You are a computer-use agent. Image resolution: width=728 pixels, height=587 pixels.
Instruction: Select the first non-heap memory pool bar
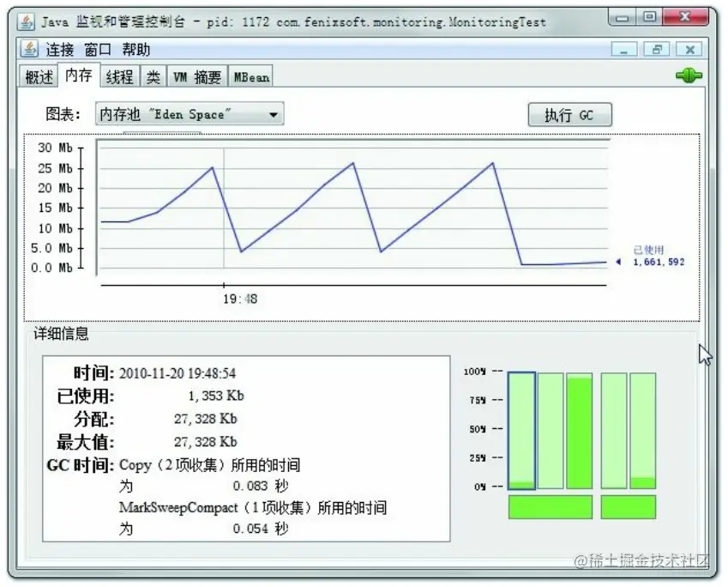tap(614, 430)
